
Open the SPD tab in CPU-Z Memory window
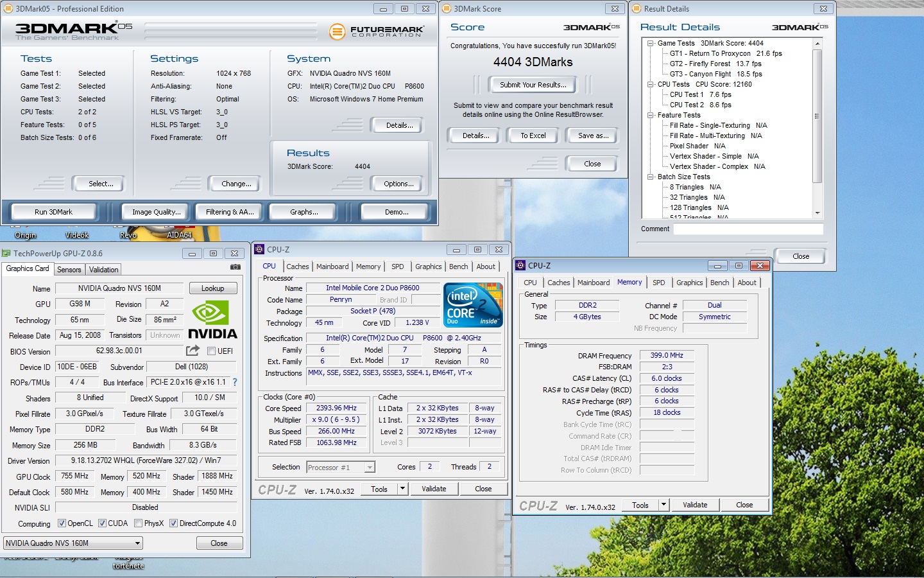coord(659,283)
